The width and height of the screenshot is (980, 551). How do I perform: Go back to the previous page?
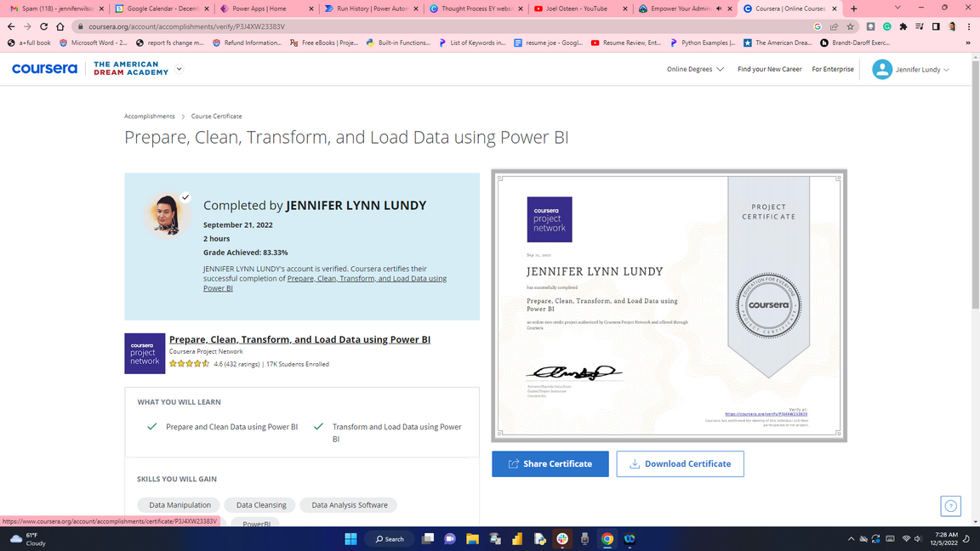click(11, 27)
